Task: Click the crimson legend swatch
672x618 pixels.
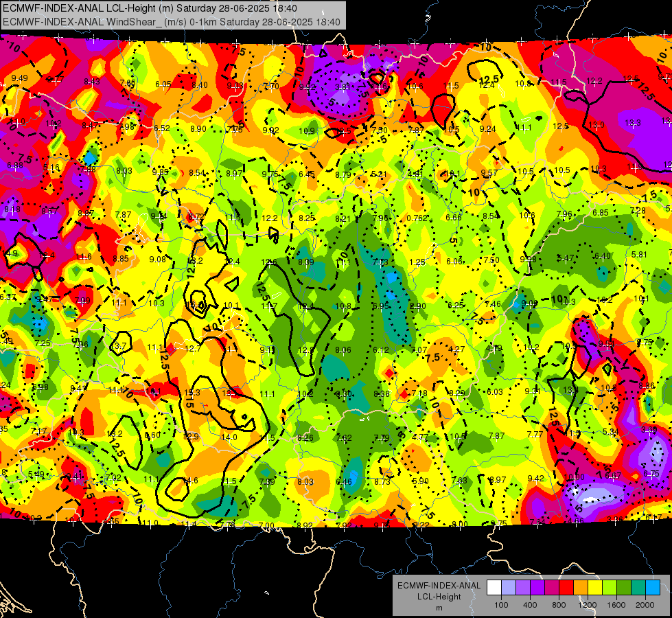Action: (552, 588)
